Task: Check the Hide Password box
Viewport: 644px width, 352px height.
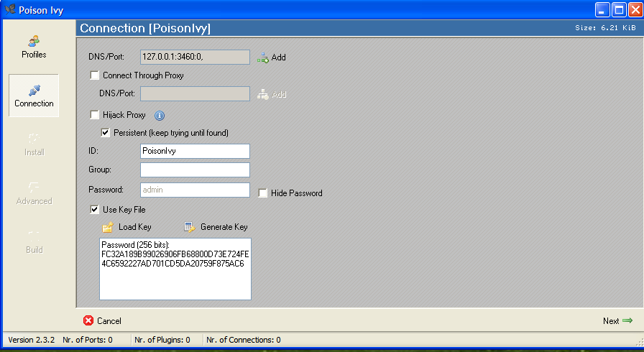Action: [263, 193]
